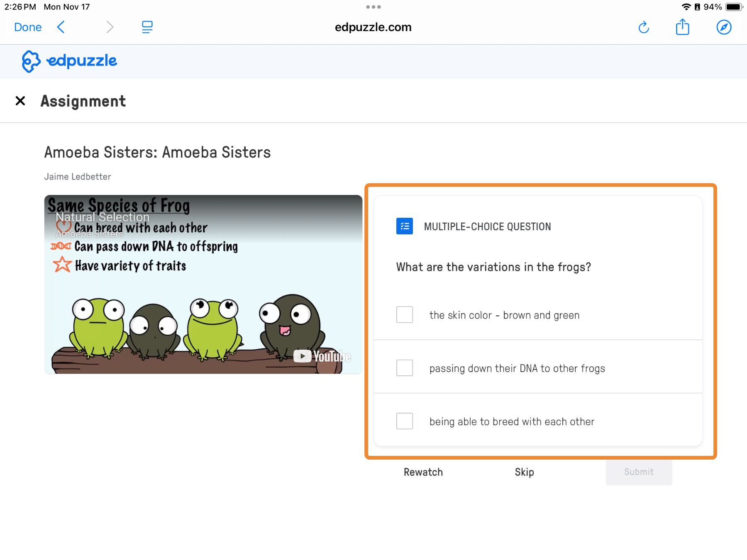Tap Done to exit the browser view
This screenshot has height=560, width=747.
tap(27, 27)
